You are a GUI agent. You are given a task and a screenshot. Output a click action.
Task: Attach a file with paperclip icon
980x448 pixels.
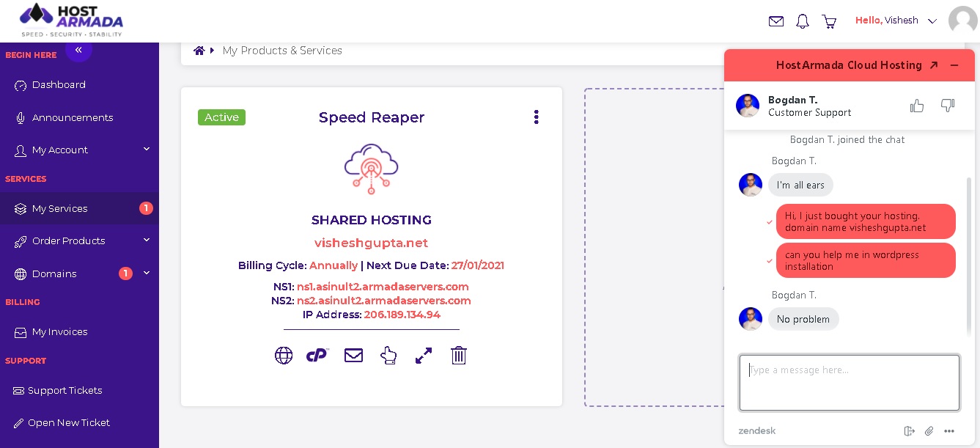[929, 431]
